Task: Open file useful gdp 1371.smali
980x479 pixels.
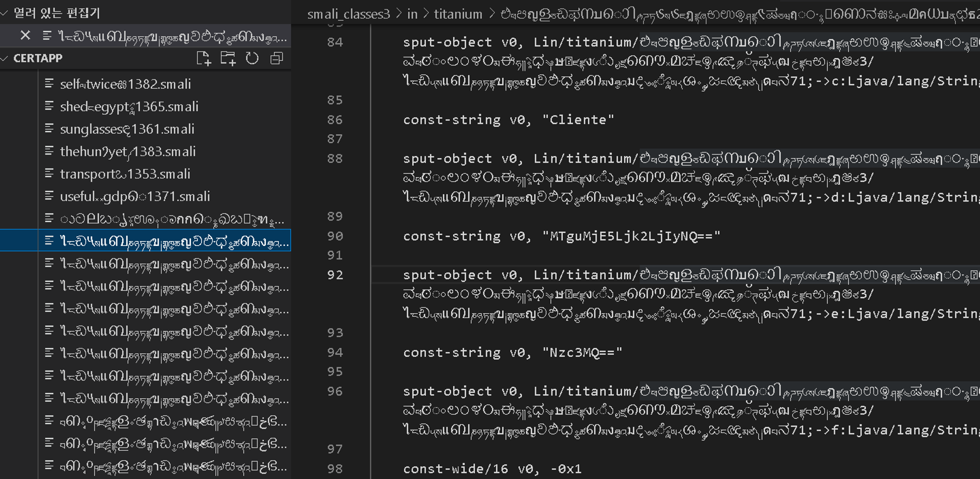Action: (135, 196)
